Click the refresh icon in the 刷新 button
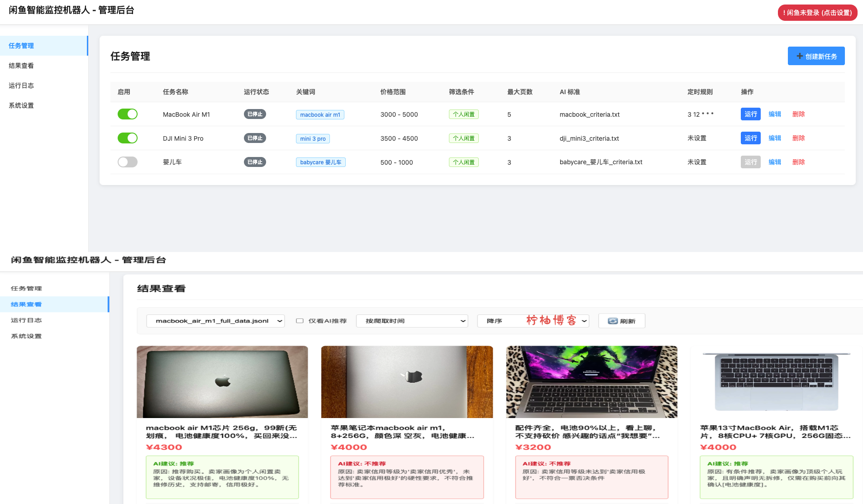This screenshot has width=863, height=504. tap(613, 321)
